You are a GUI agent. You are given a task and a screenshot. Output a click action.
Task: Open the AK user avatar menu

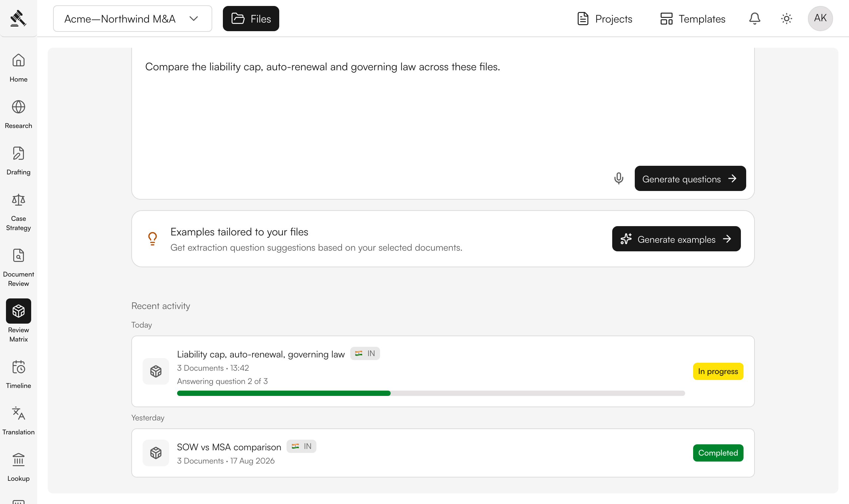(820, 19)
